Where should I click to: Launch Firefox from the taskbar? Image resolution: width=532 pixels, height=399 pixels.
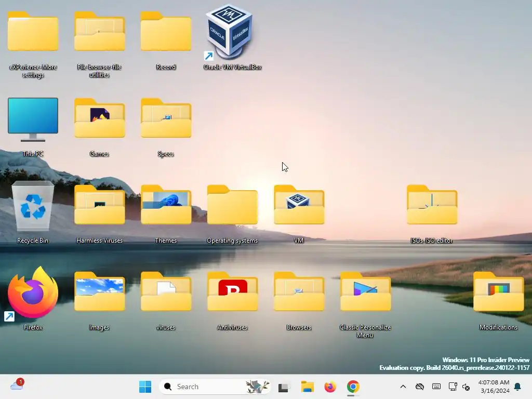click(330, 387)
